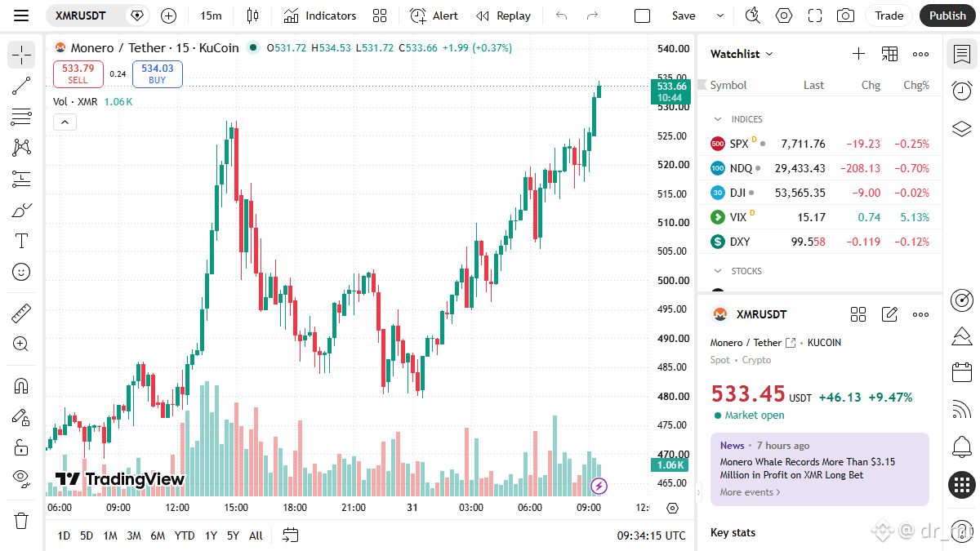980x551 pixels.
Task: Activate the magnet snap mode
Action: click(22, 385)
